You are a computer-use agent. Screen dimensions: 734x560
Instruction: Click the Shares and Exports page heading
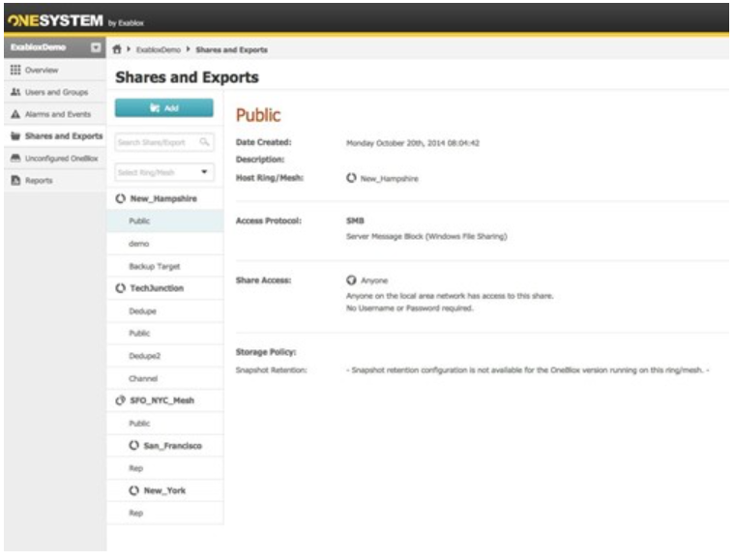188,77
